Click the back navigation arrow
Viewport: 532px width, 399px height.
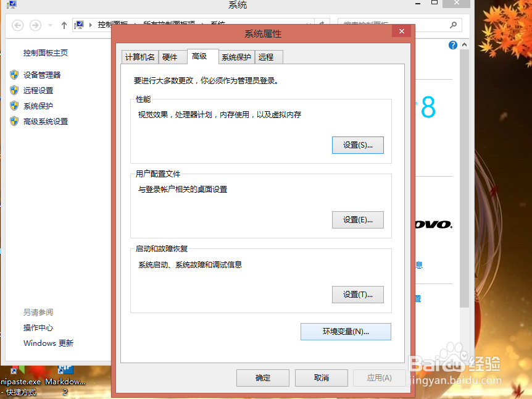[18, 26]
